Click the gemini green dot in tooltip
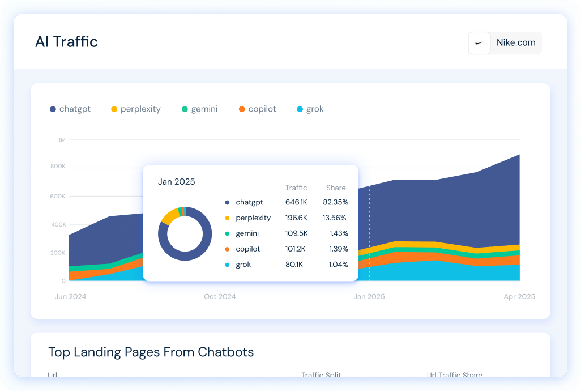 [x=227, y=234]
